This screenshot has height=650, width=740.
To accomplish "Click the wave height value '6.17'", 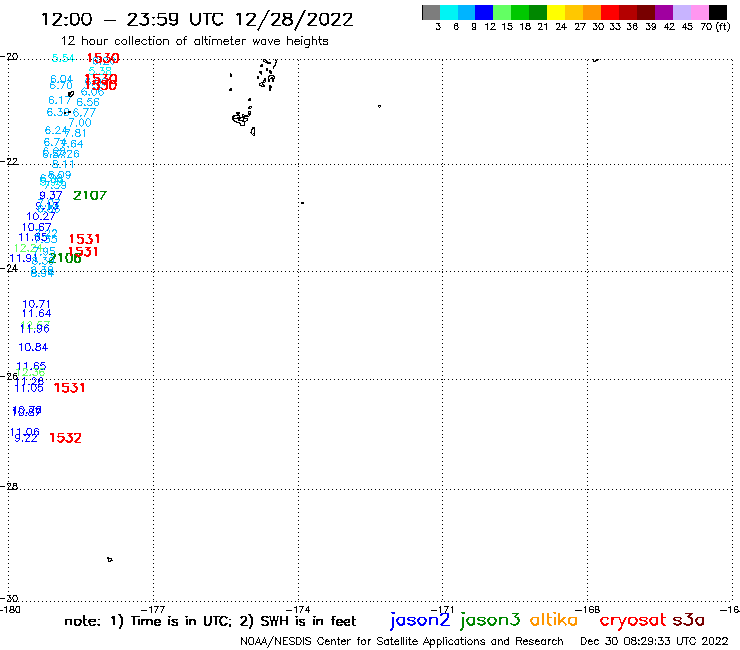I will click(x=59, y=100).
